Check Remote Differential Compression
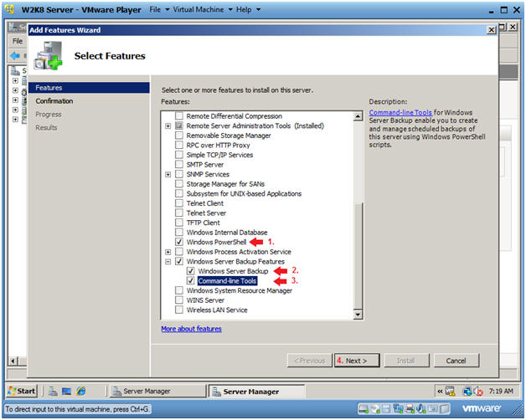Image resolution: width=526 pixels, height=420 pixels. tap(179, 116)
